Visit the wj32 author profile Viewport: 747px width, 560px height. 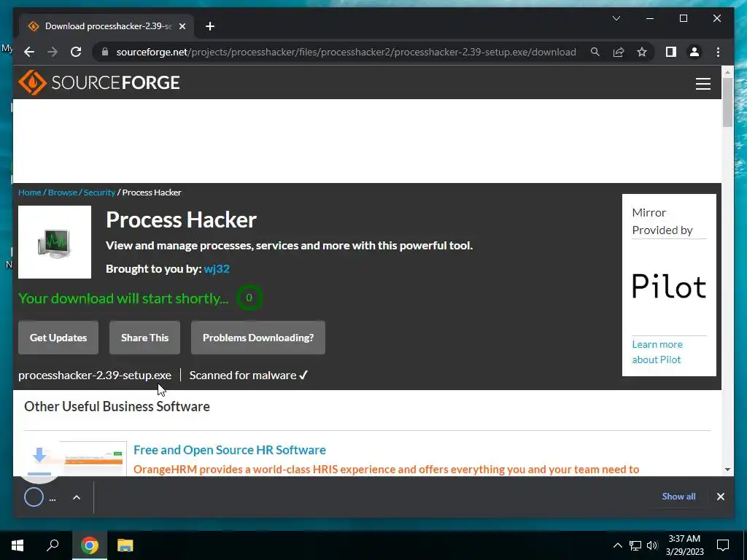(x=217, y=268)
